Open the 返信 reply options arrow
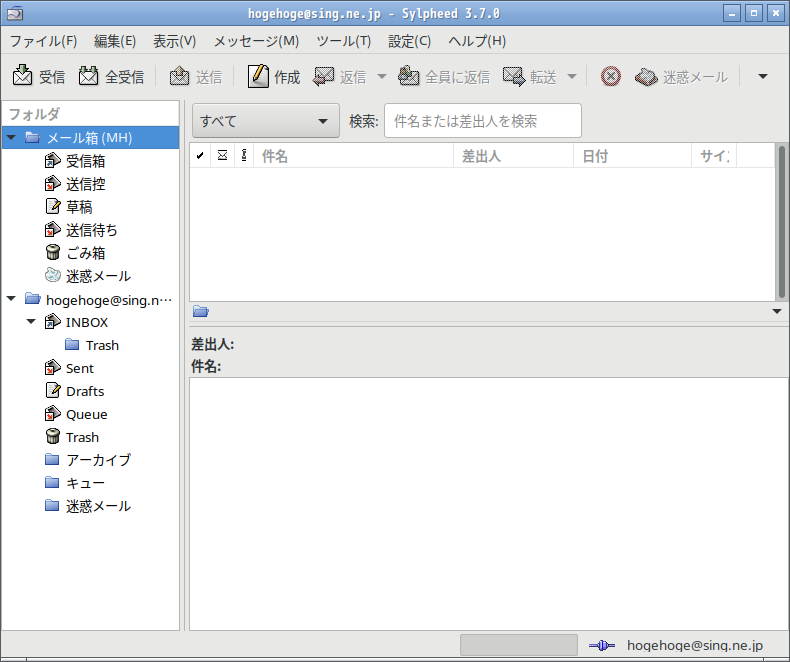Viewport: 790px width, 662px height. click(x=382, y=77)
